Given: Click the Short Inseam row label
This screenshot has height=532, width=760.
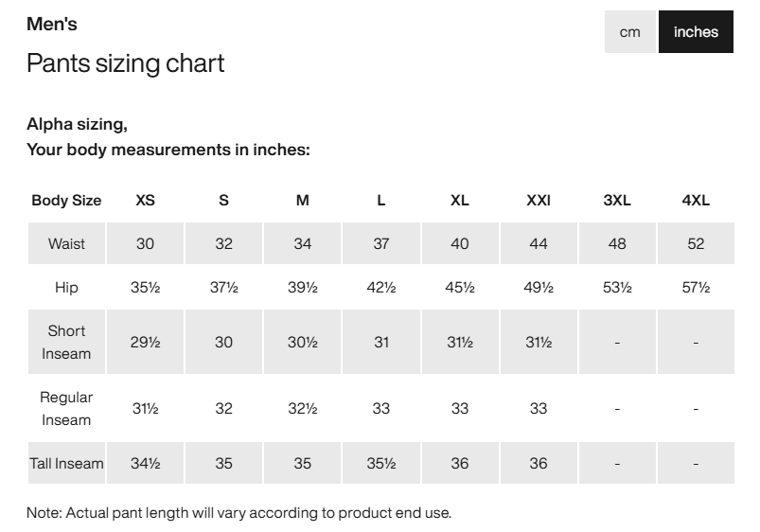Looking at the screenshot, I should point(66,342).
